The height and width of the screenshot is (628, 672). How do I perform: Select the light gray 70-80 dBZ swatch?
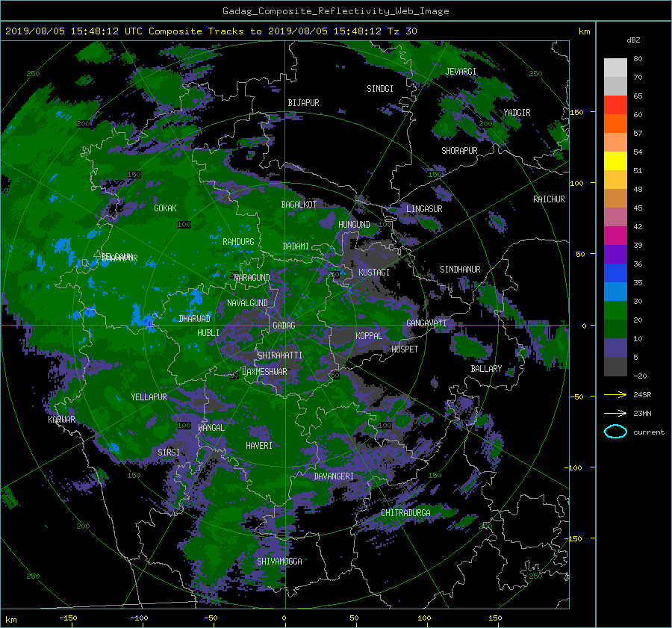615,68
